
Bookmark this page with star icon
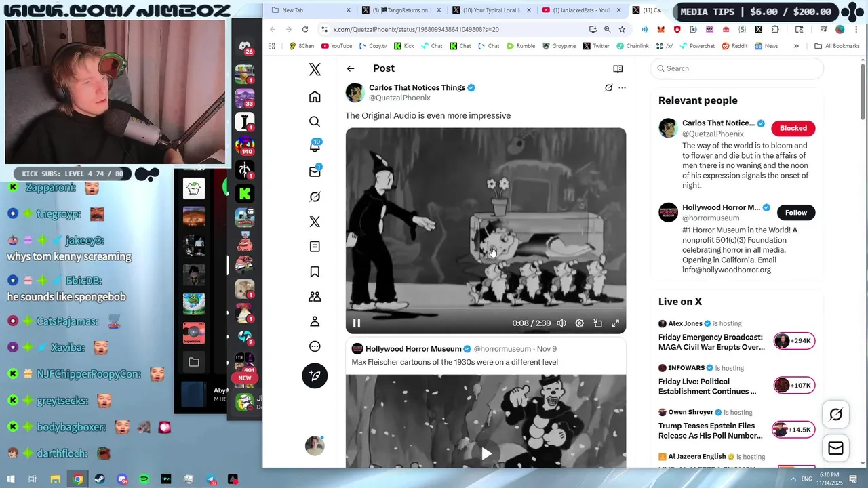click(622, 29)
